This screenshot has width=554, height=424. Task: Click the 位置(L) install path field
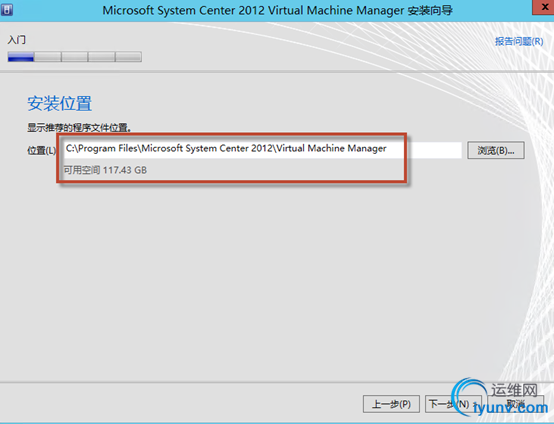point(262,149)
